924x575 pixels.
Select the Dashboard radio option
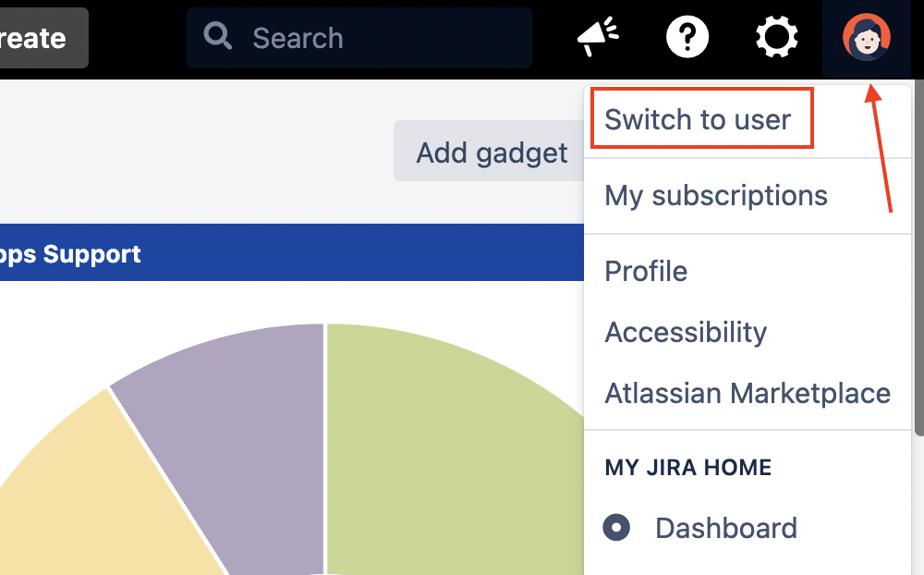click(617, 528)
